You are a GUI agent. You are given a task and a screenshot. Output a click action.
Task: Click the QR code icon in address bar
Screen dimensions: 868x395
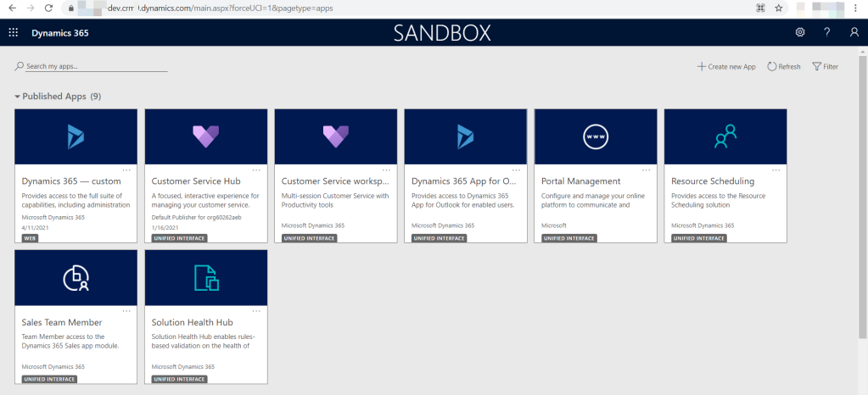[760, 8]
